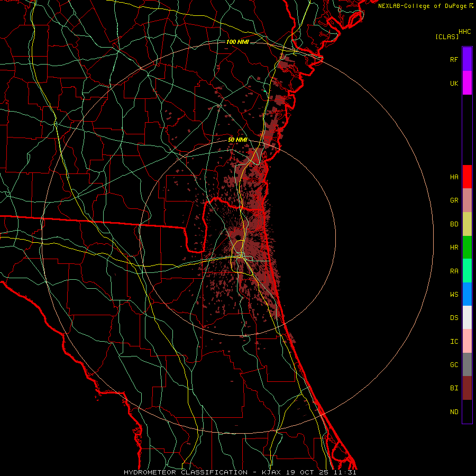Click the DS white legend swatch
Viewport: 476px width, 476px height.
[x=467, y=317]
